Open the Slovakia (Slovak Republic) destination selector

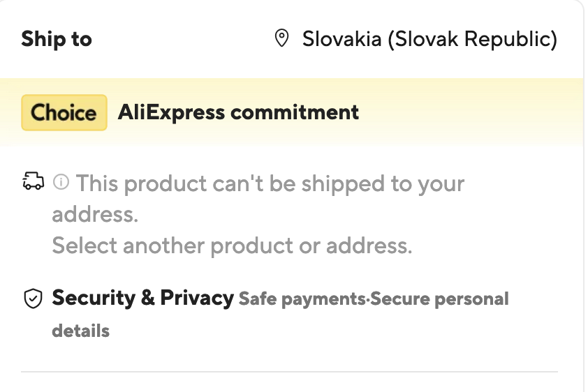[x=416, y=39]
